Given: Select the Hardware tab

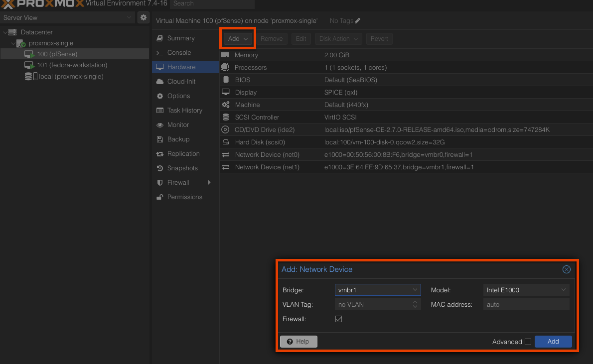Looking at the screenshot, I should coord(185,67).
